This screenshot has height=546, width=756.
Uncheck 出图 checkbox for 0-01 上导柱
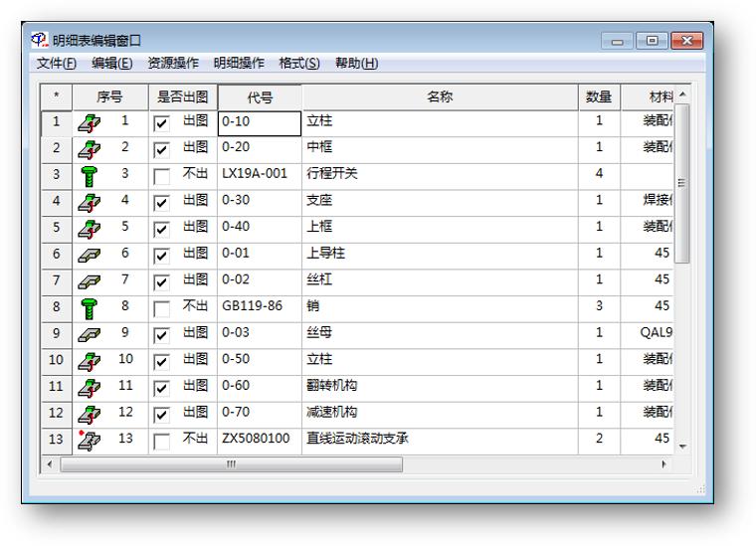pyautogui.click(x=161, y=256)
